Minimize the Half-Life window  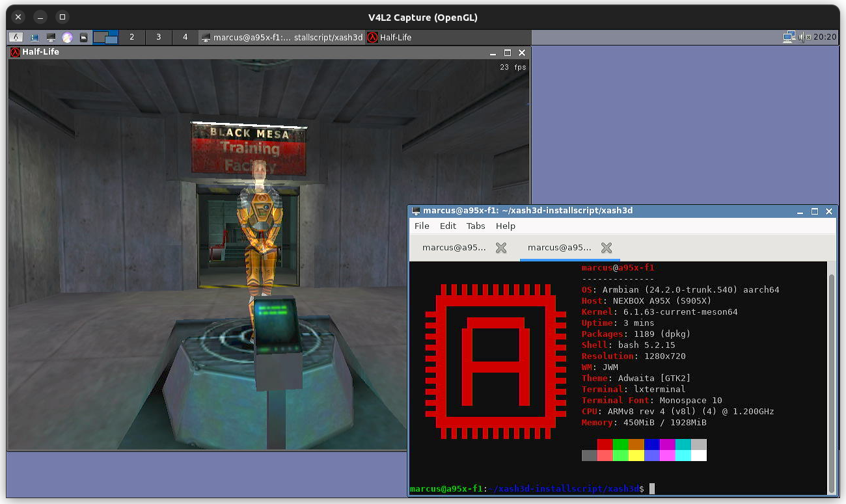coord(493,53)
